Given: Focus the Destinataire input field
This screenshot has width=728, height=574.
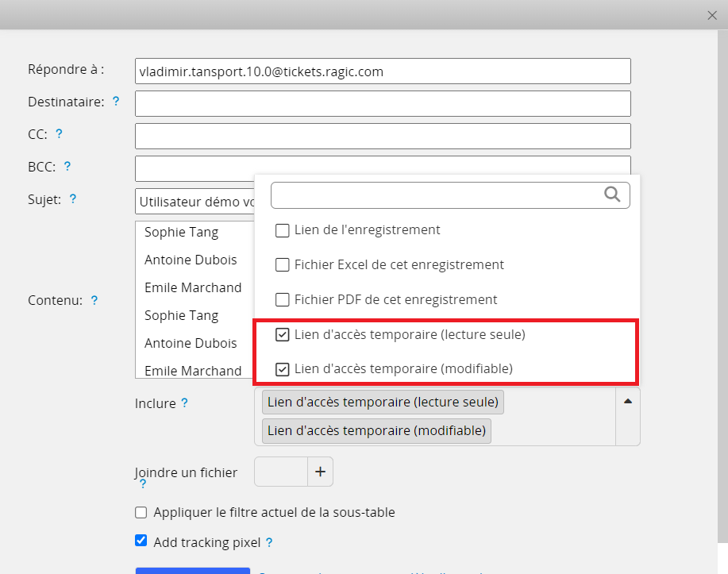Looking at the screenshot, I should click(383, 103).
